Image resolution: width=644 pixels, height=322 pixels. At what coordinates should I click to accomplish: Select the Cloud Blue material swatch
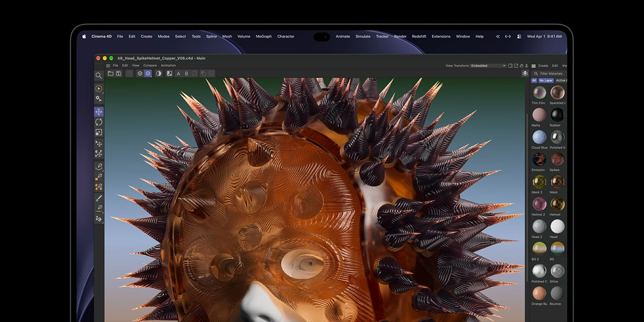tap(539, 137)
